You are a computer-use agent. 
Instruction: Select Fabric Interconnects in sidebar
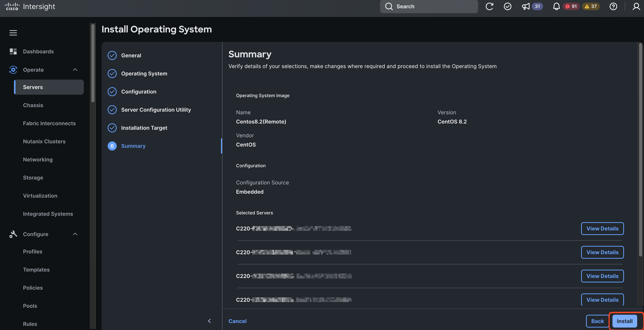[49, 123]
